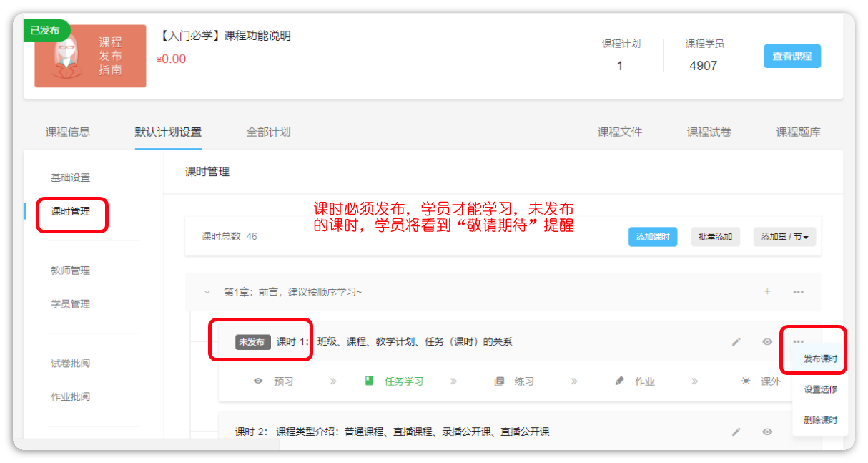Click the plus icon on 第1章 row
This screenshot has height=463, width=868.
point(767,292)
